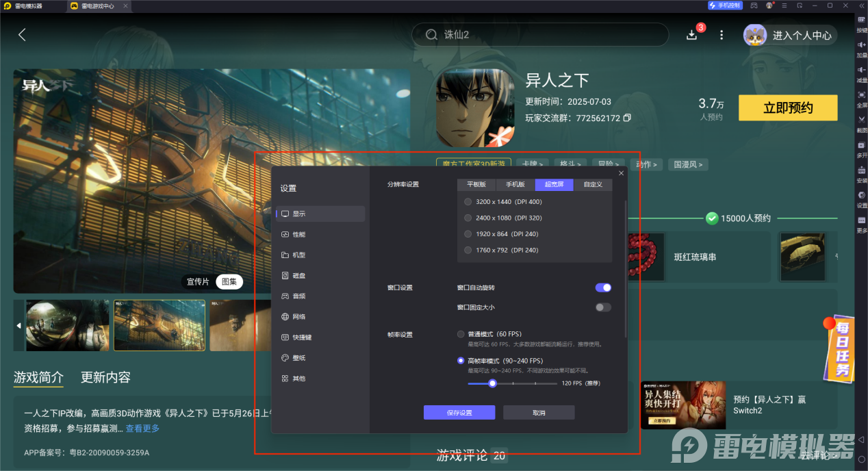The image size is (868, 471).
Task: Click the settings dialog vertical scrollbar
Action: pyautogui.click(x=626, y=268)
